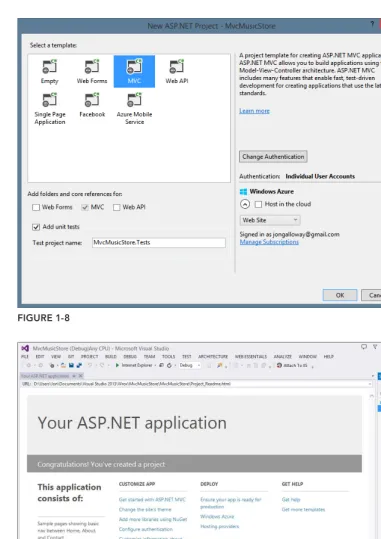This screenshot has width=381, height=539.
Task: Open the TEAM menu
Action: (x=149, y=357)
